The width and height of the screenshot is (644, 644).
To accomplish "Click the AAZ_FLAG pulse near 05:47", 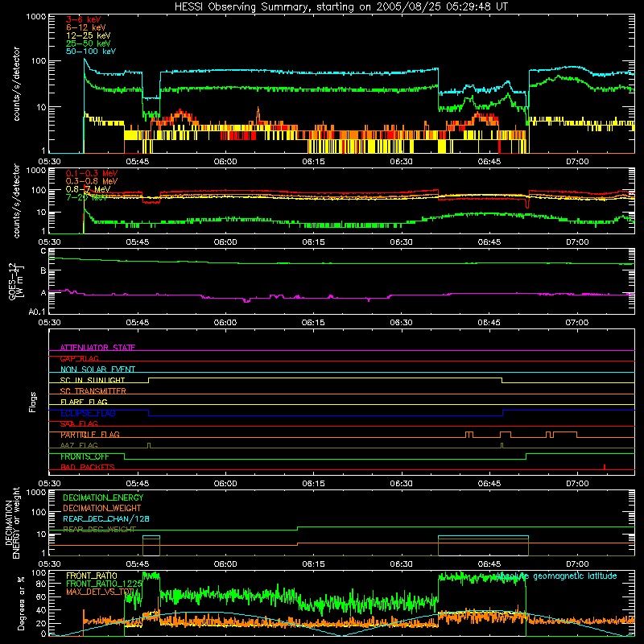I will click(x=149, y=446).
